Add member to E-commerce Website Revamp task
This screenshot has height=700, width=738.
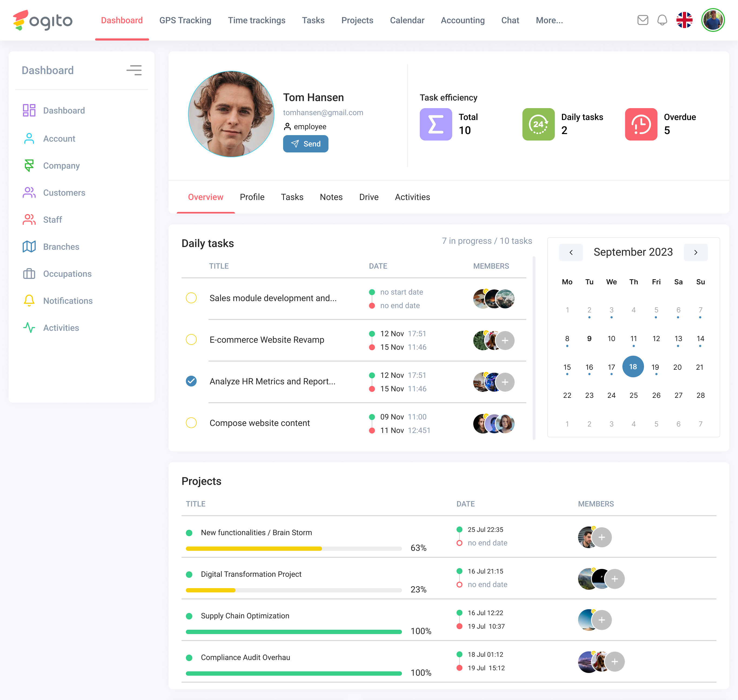pos(505,340)
